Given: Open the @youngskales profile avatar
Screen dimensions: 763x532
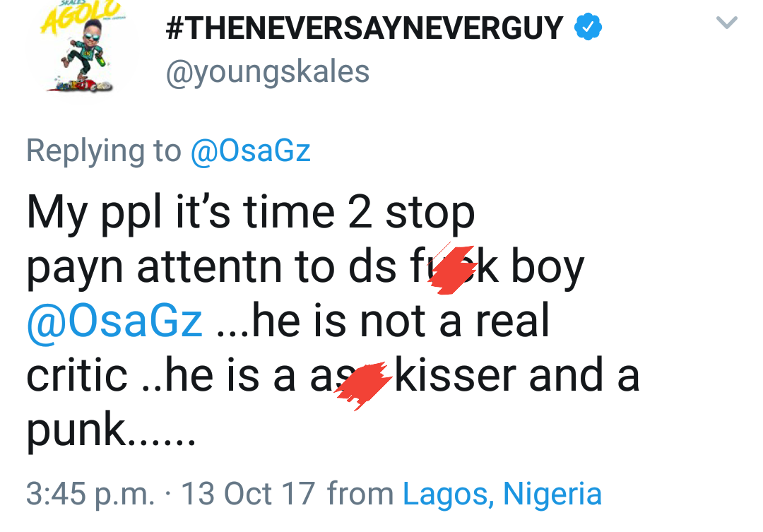Looking at the screenshot, I should click(82, 49).
